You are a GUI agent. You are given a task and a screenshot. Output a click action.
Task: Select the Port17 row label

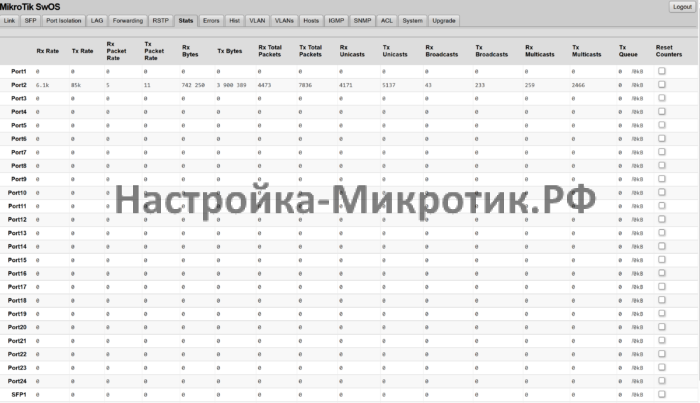pyautogui.click(x=17, y=287)
